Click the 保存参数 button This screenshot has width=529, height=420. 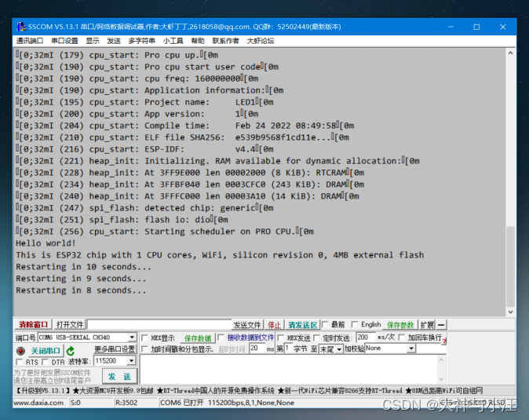(x=400, y=325)
